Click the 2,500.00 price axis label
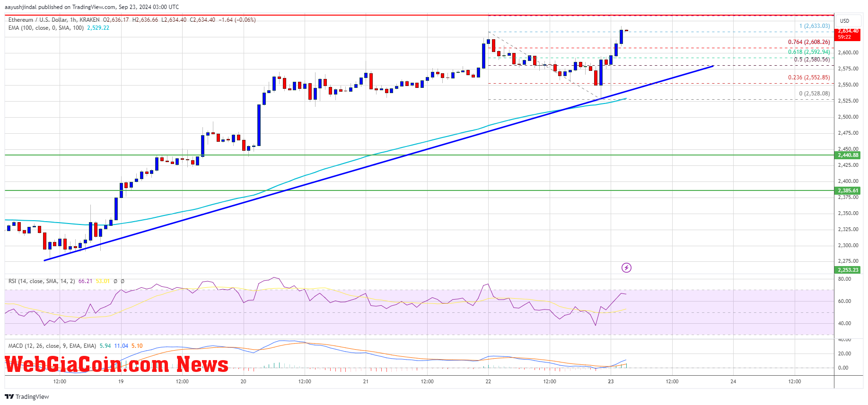The width and height of the screenshot is (868, 405). (x=848, y=117)
